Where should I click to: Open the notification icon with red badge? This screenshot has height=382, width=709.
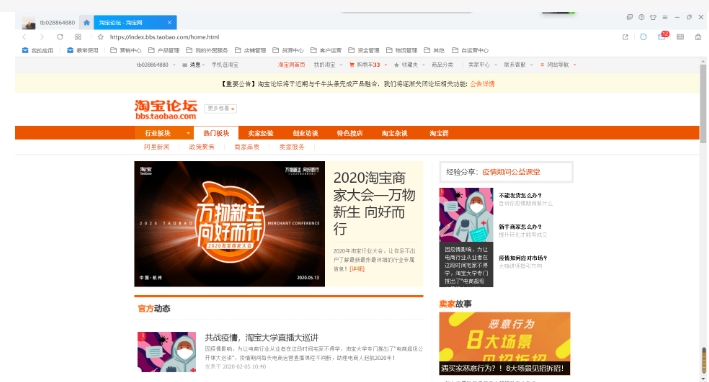coord(662,36)
